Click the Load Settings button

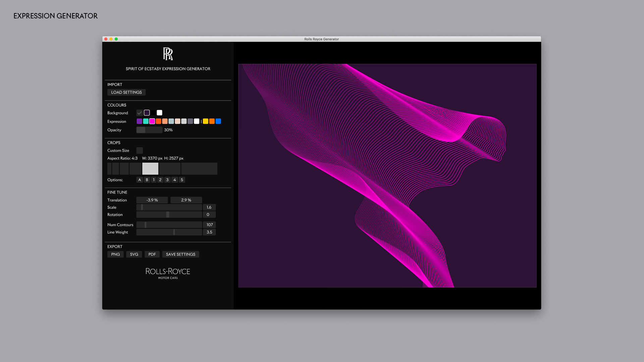point(126,93)
